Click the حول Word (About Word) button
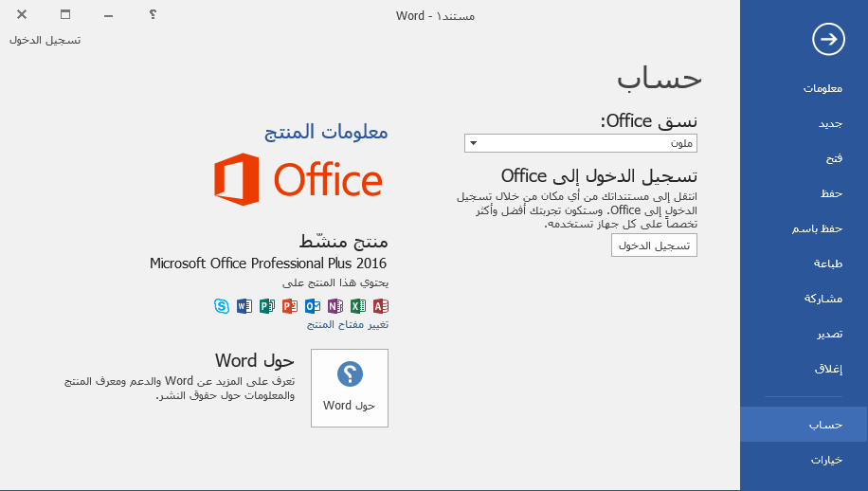 (350, 388)
